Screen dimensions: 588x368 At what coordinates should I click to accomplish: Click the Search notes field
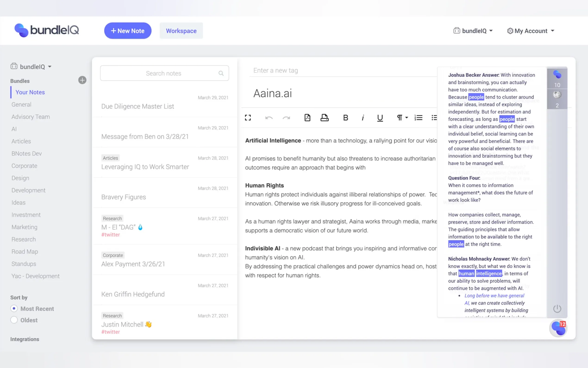164,73
